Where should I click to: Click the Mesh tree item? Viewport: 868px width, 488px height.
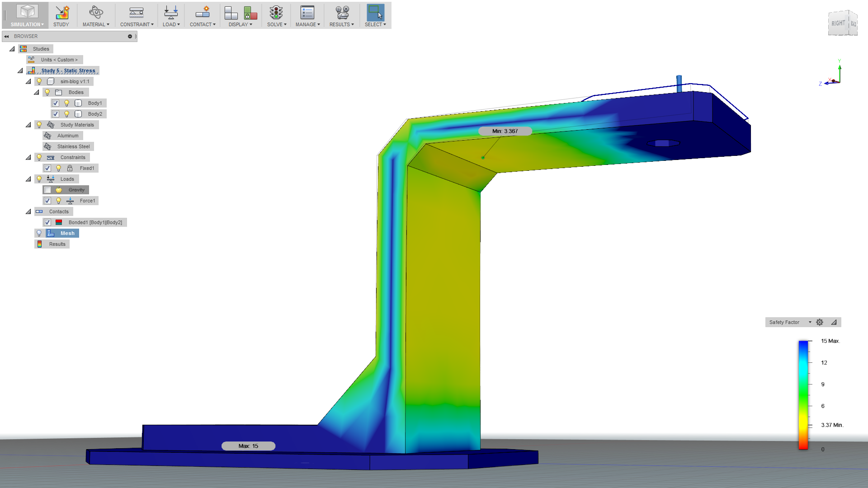pyautogui.click(x=67, y=233)
